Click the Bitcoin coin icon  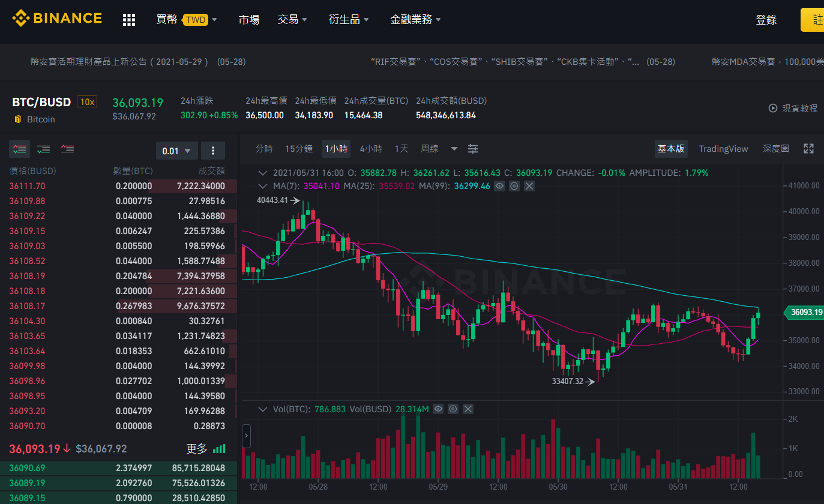point(17,119)
